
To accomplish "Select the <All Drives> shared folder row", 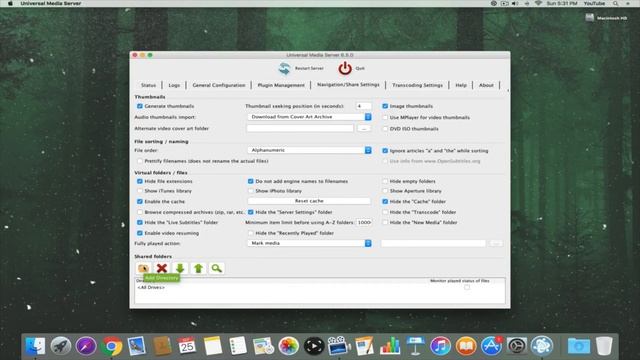I will pos(320,287).
